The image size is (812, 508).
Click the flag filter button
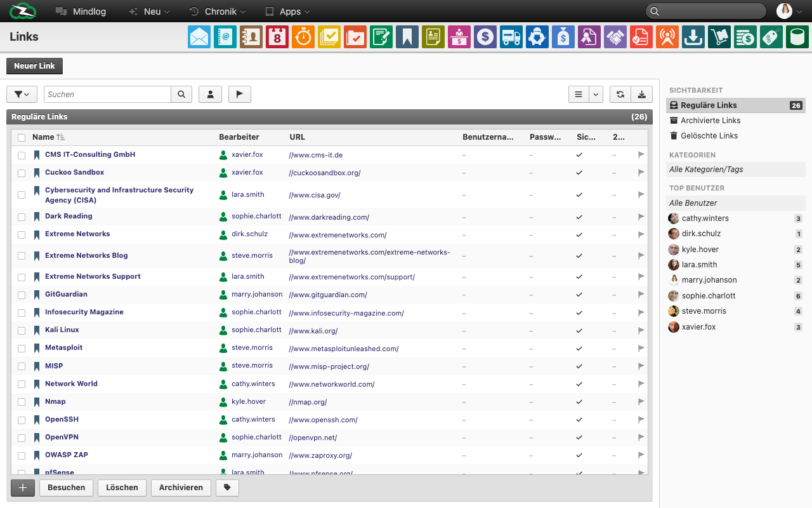click(240, 94)
